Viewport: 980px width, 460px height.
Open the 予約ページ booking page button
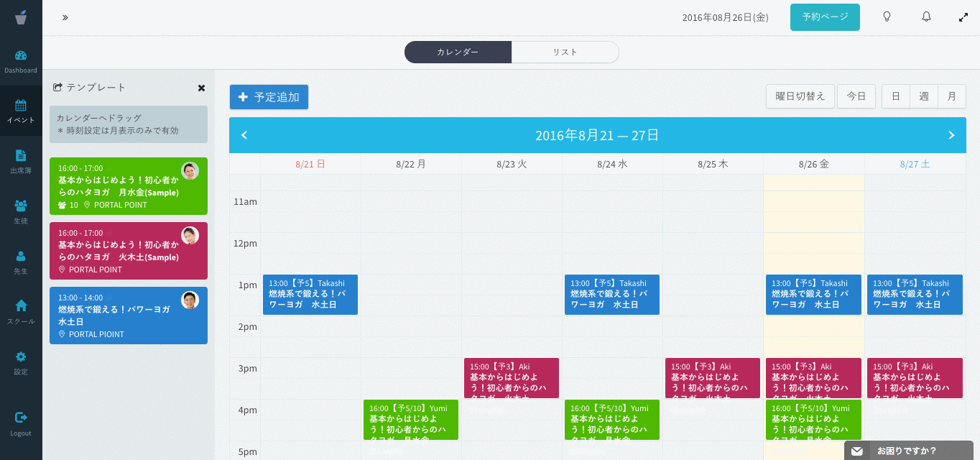(825, 17)
